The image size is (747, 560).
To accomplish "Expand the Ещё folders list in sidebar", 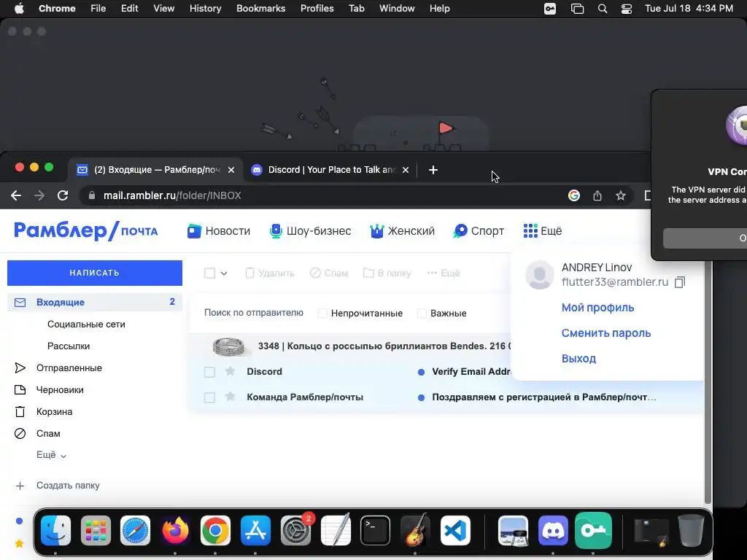I will tap(51, 455).
